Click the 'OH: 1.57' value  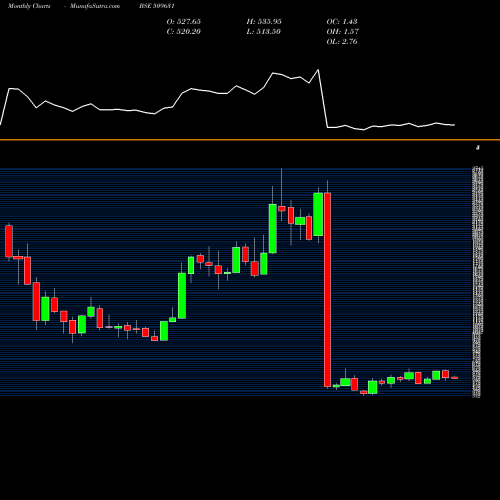tap(343, 31)
